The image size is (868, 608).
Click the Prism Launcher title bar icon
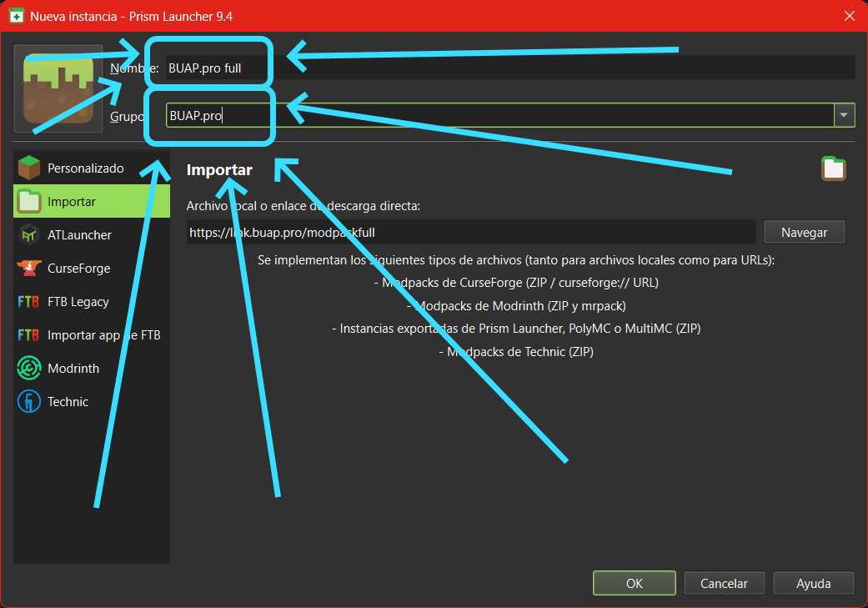click(15, 16)
